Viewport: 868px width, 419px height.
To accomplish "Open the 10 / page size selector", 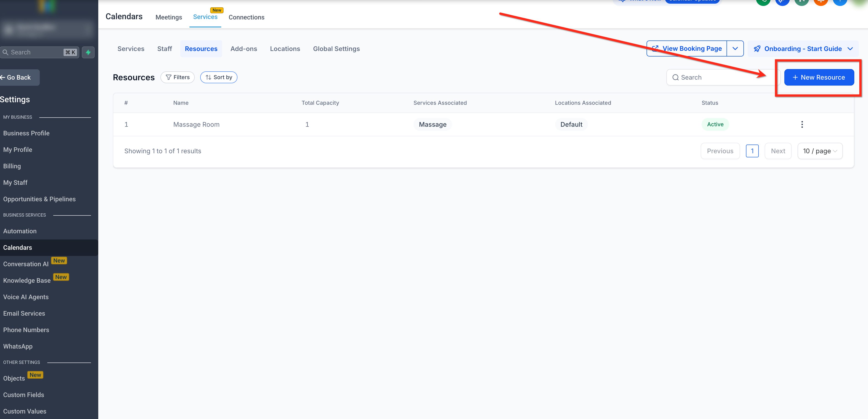I will (x=820, y=151).
